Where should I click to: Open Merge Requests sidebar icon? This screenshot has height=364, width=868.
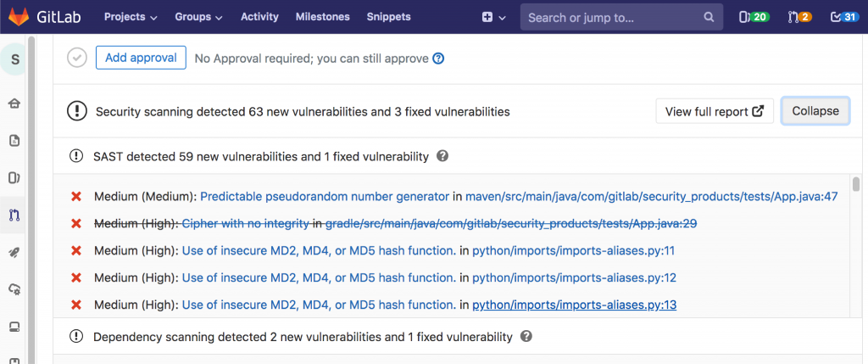[x=14, y=215]
